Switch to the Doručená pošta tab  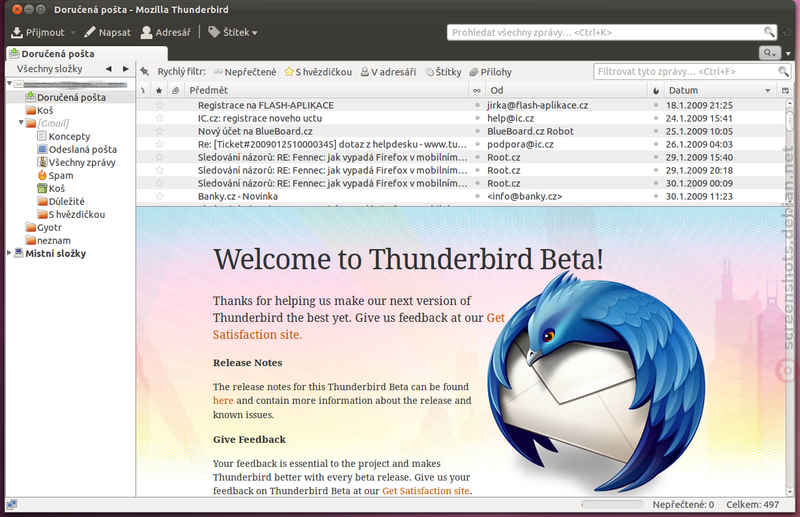point(87,54)
